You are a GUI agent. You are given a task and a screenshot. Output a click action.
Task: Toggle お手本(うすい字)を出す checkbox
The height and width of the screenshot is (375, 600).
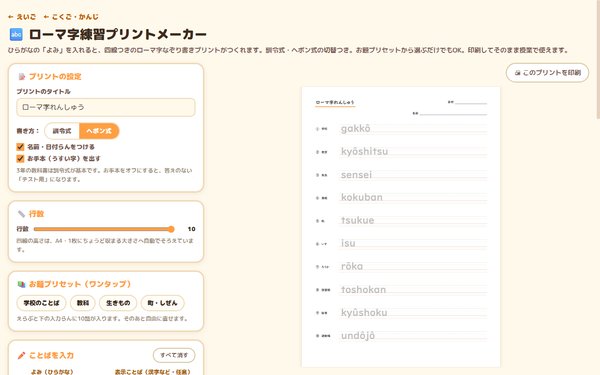(x=20, y=158)
